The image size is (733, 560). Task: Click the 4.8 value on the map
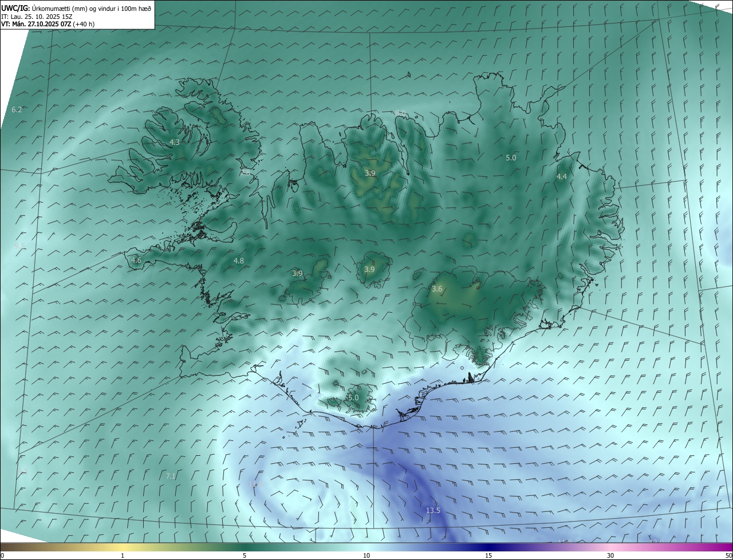click(x=239, y=261)
